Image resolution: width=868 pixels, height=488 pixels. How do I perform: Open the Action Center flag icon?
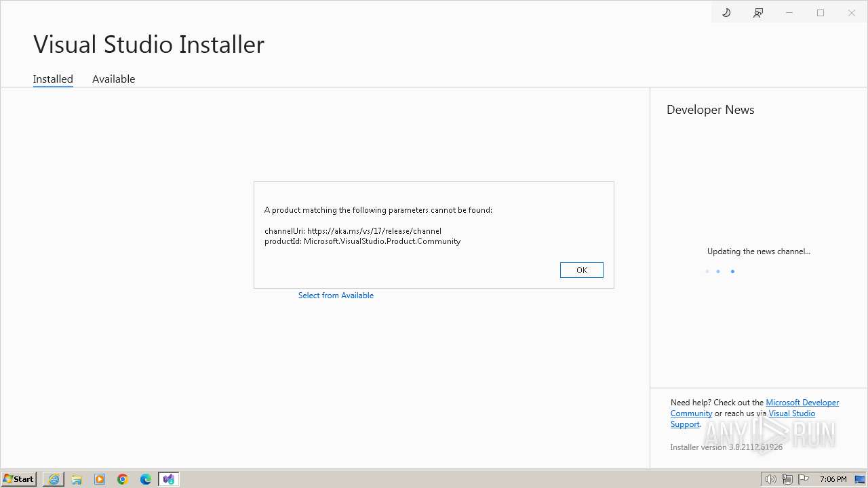pyautogui.click(x=804, y=479)
